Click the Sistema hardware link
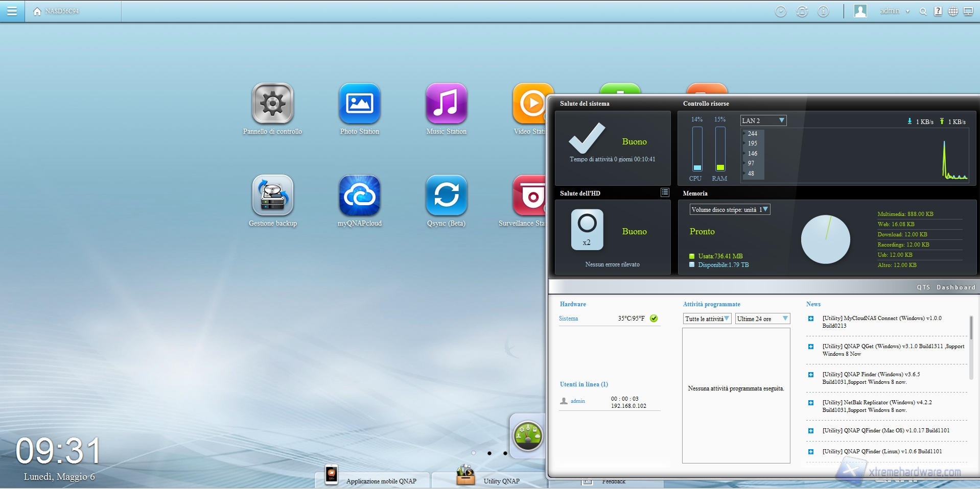 568,319
